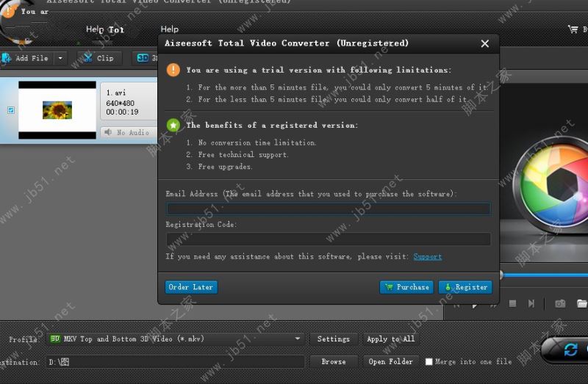This screenshot has height=384, width=588.
Task: Take a snapshot with camera icon
Action: pyautogui.click(x=560, y=303)
